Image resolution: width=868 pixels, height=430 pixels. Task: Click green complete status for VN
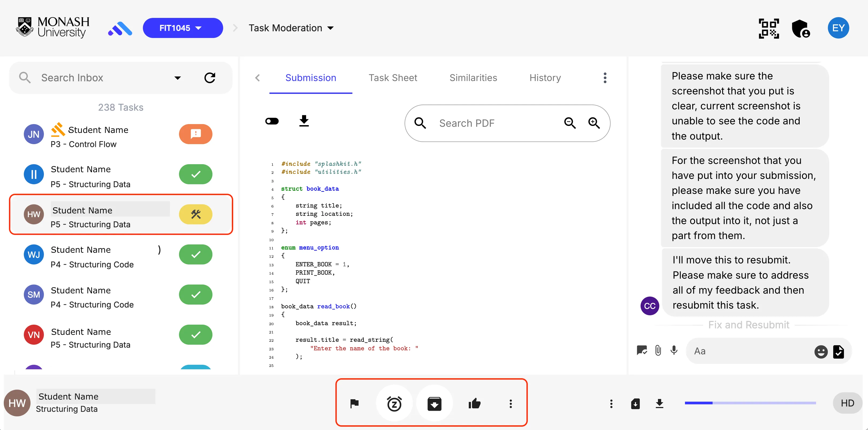[195, 334]
